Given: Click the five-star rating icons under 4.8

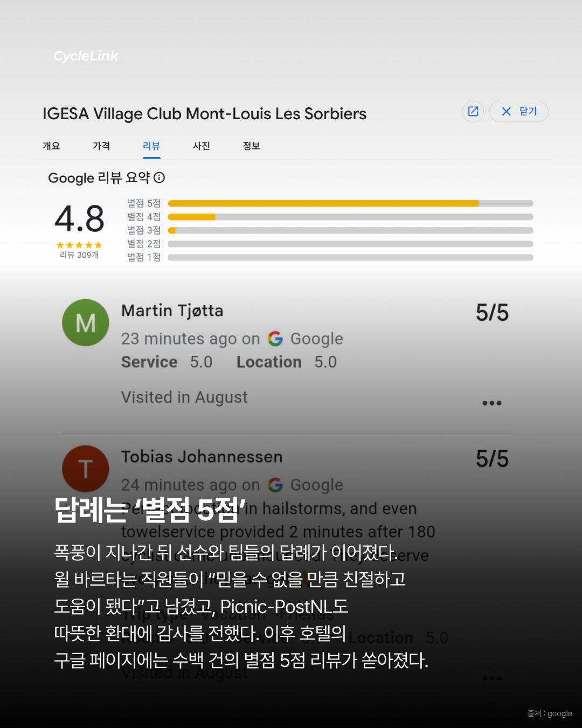Looking at the screenshot, I should (79, 245).
